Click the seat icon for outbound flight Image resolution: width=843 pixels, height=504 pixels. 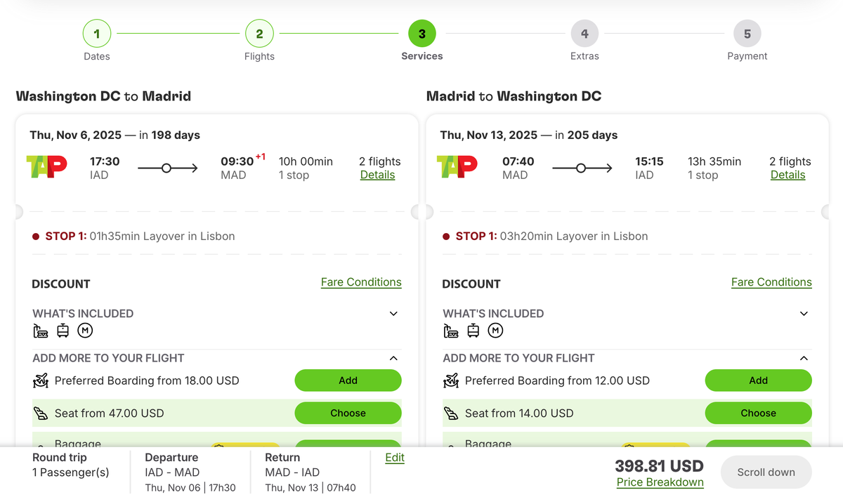tap(41, 413)
